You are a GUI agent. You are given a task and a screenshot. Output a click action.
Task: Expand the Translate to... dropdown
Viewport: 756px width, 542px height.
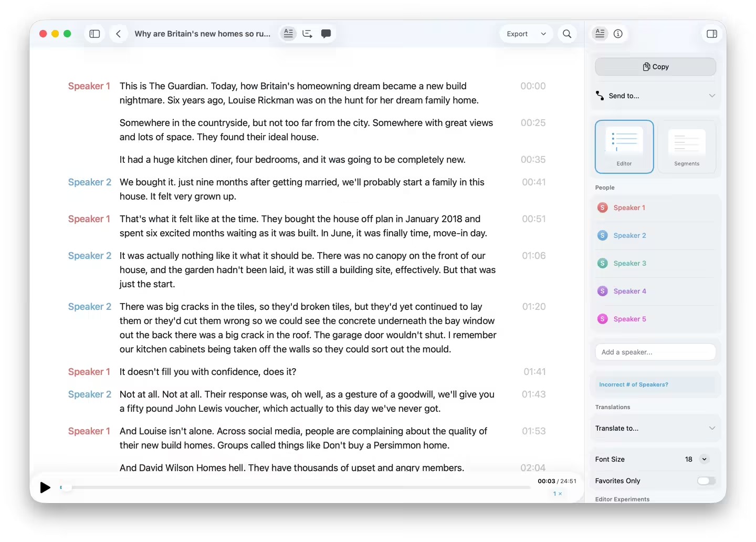point(655,428)
